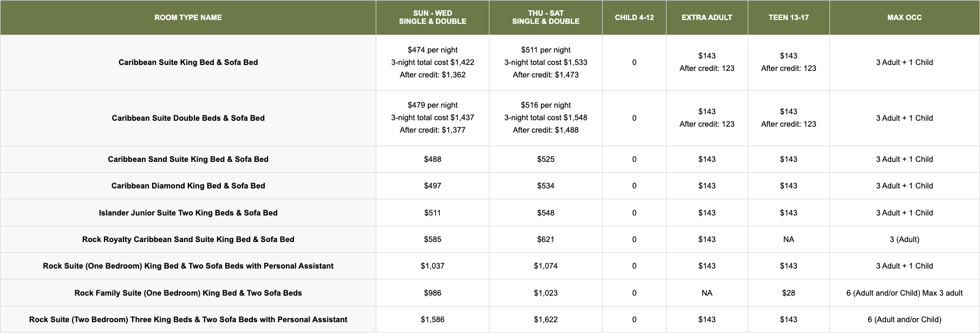The image size is (980, 333).
Task: Click the $1,037 Sun-Wed price cell
Action: point(432,266)
